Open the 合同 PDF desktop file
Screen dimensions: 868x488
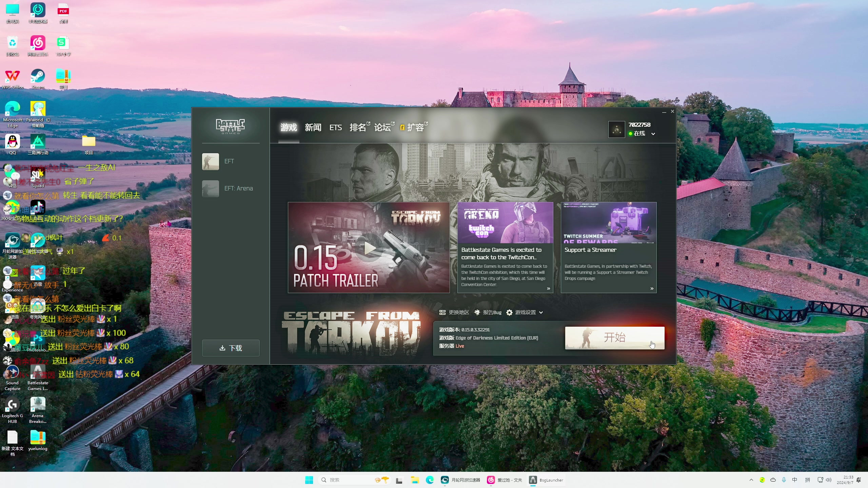(63, 14)
